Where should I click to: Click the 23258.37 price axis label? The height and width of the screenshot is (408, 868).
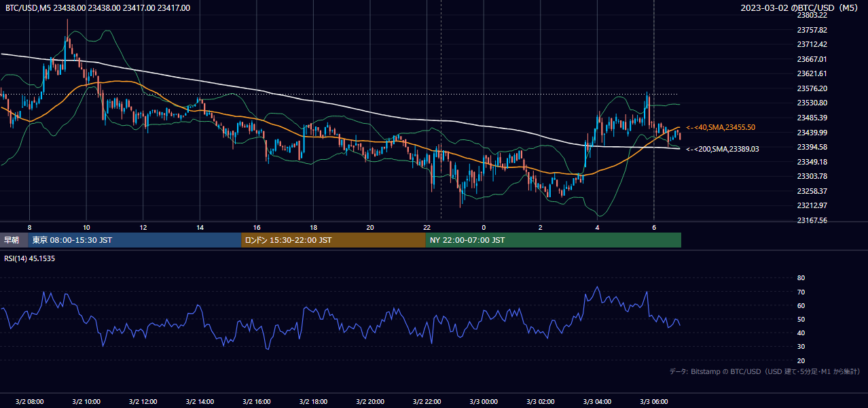(x=812, y=191)
